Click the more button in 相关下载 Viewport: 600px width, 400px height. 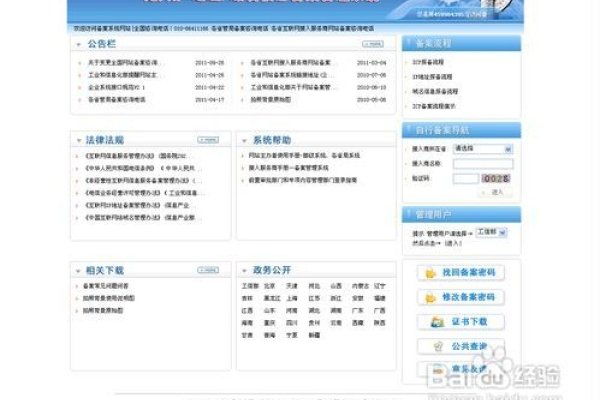(x=208, y=270)
